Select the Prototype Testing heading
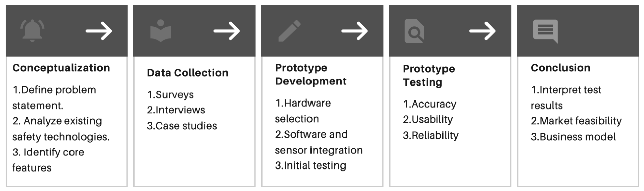Screen dimensions: 644x191 coord(429,75)
